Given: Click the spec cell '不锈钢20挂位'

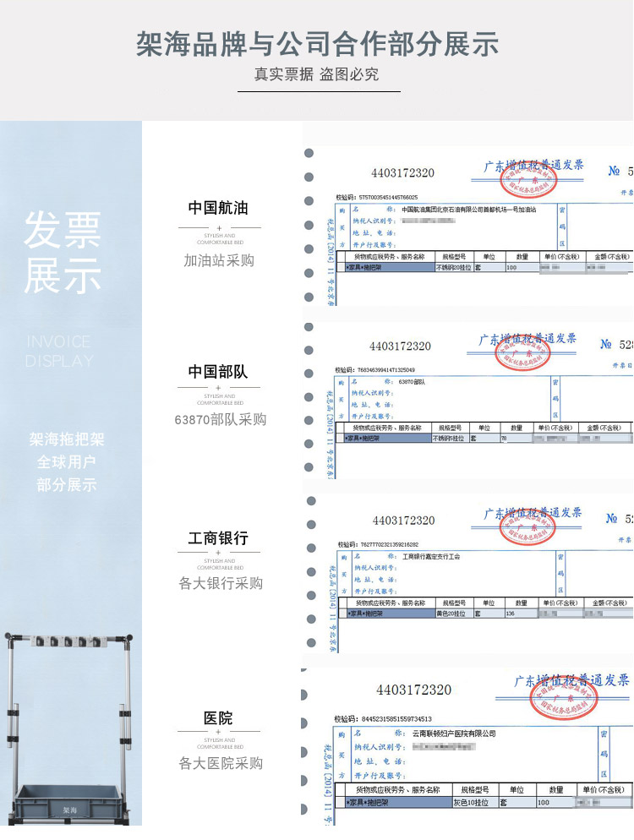Looking at the screenshot, I should [x=454, y=267].
